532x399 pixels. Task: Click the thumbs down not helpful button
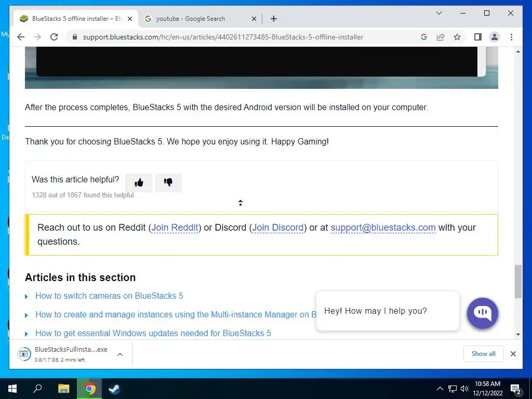click(168, 183)
